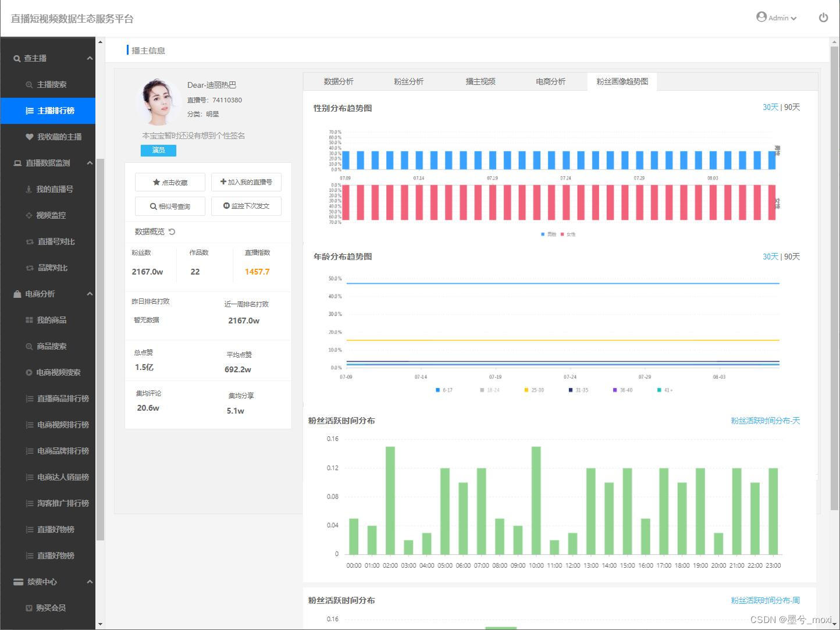Click the icon of 购买会员
Viewport: 840px width, 630px height.
coord(29,608)
